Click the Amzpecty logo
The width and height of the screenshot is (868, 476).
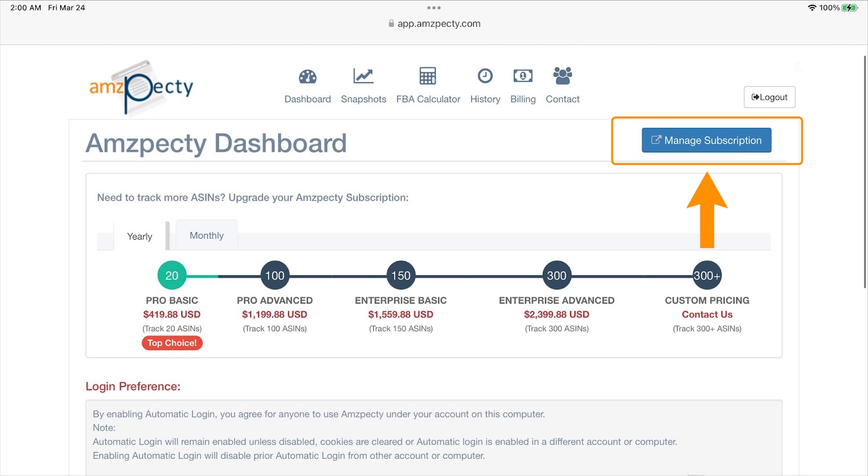(141, 88)
